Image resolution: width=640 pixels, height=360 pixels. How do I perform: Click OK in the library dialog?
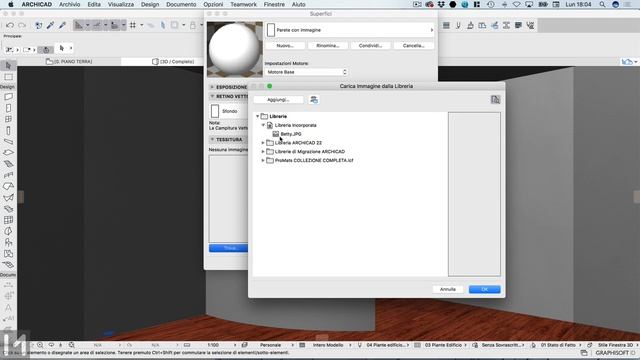point(484,289)
